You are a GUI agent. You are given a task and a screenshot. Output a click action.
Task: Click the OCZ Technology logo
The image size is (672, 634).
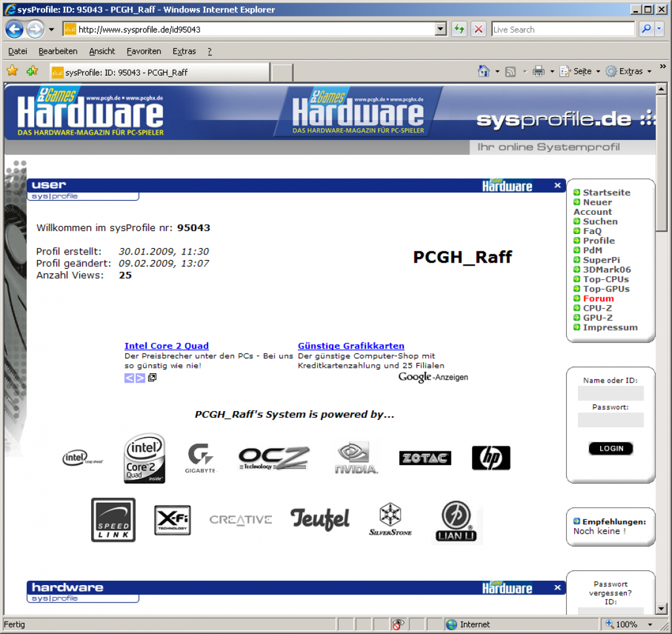(x=274, y=458)
